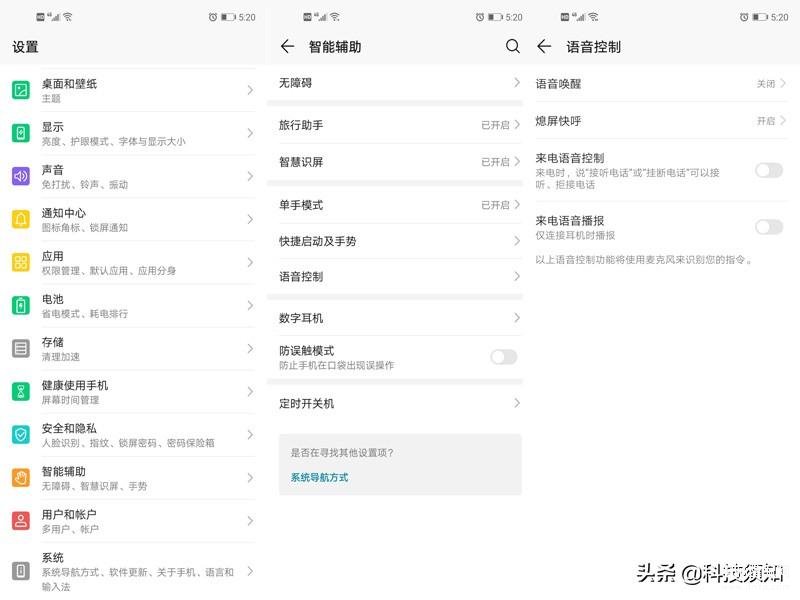Open the 快捷启动及手势 menu item
The width and height of the screenshot is (800, 600).
(x=398, y=241)
